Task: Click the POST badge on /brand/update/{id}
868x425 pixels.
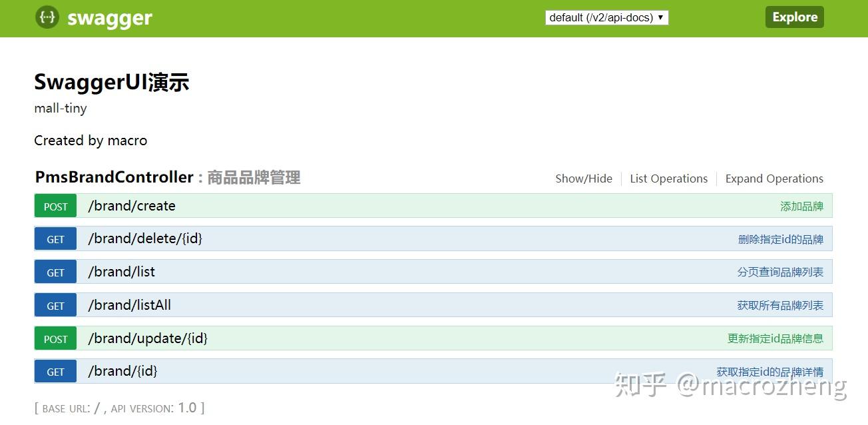Action: (55, 338)
